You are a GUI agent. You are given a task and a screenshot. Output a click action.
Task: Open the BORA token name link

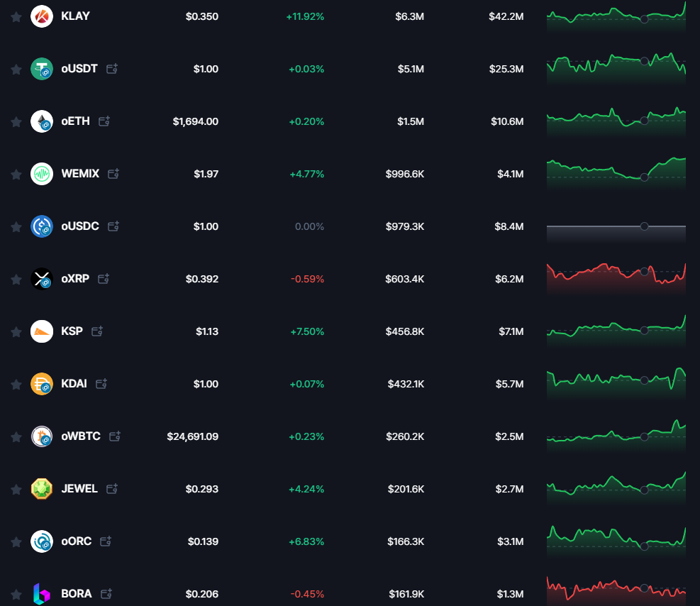[77, 593]
